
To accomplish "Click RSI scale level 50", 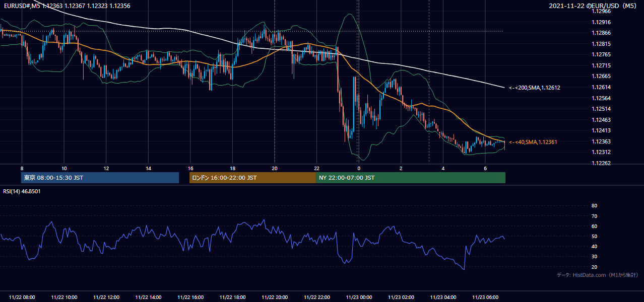I will click(594, 237).
